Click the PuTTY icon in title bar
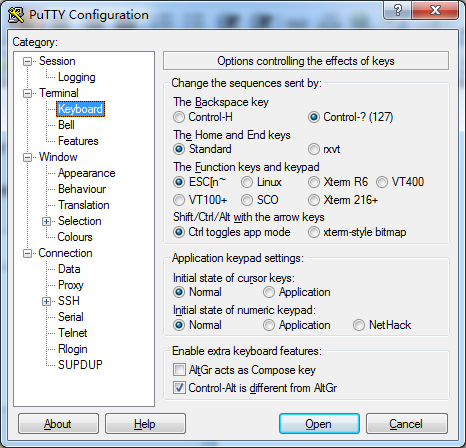This screenshot has height=448, width=466. [16, 15]
